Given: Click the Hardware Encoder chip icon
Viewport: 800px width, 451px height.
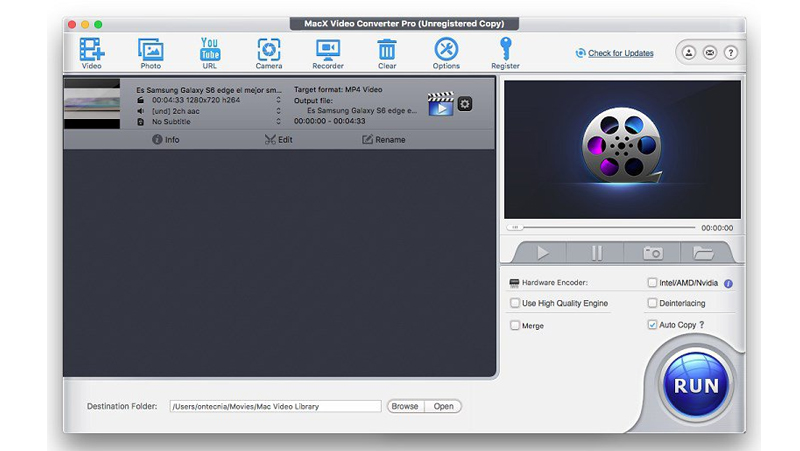Looking at the screenshot, I should (x=514, y=283).
